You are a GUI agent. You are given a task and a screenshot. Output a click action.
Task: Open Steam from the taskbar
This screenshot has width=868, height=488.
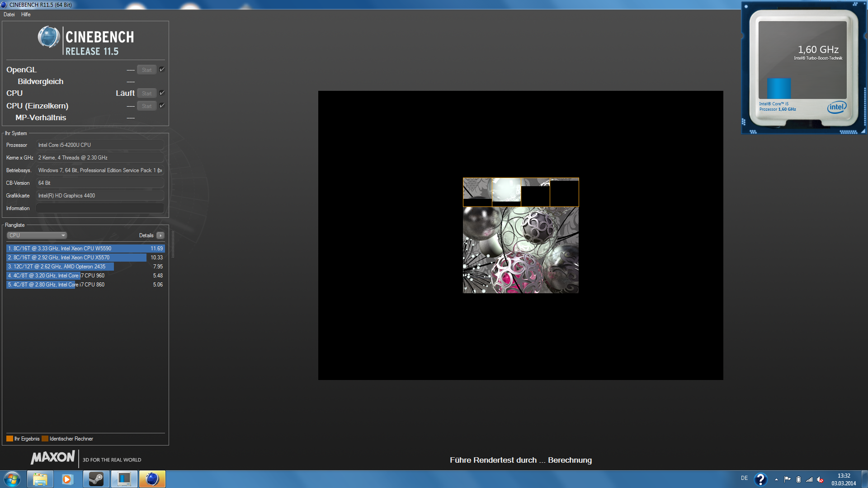click(96, 479)
